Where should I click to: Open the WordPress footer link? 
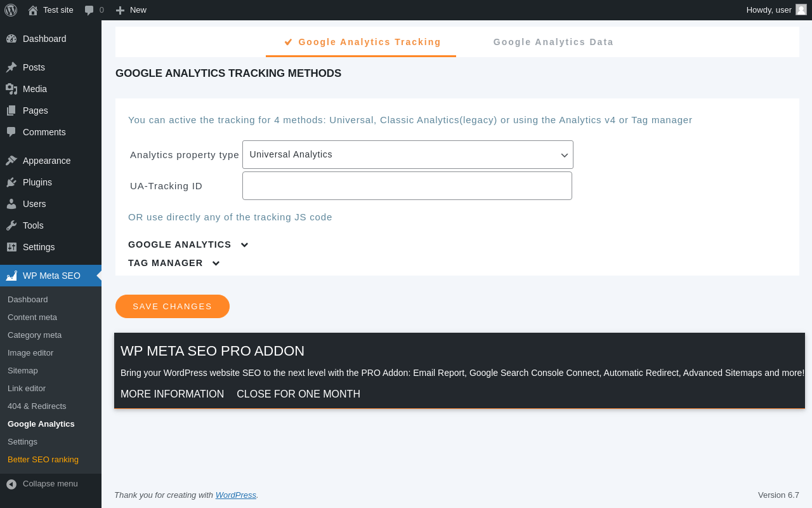pos(236,495)
